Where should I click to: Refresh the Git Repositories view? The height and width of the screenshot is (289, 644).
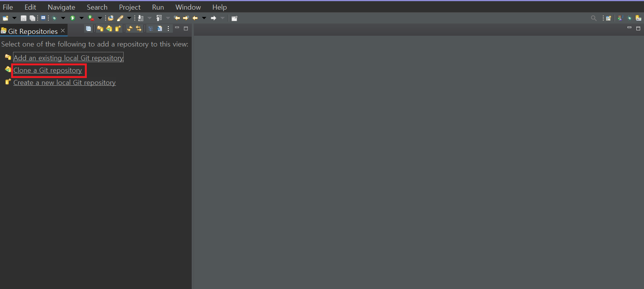(130, 28)
